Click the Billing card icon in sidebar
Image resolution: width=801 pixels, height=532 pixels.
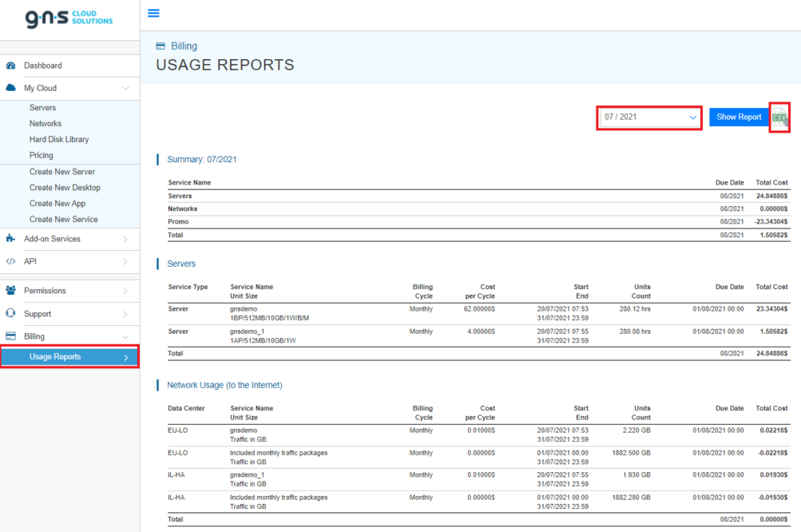click(10, 336)
